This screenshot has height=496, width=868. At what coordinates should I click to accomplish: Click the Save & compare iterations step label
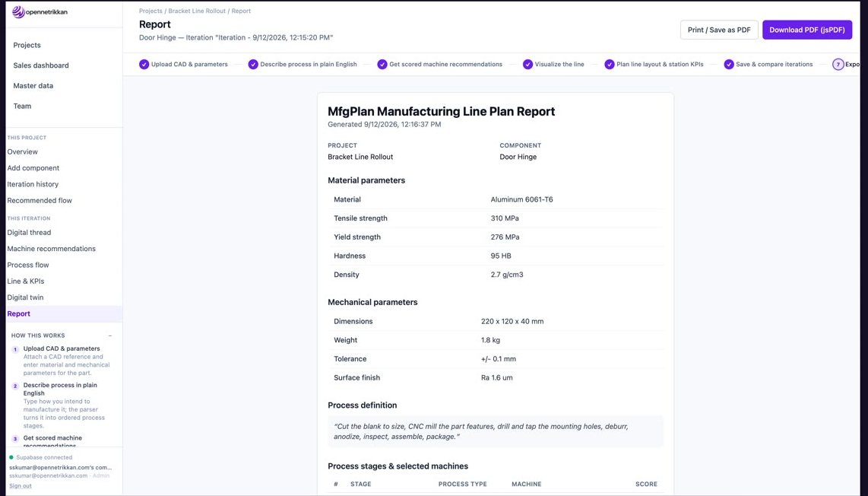coord(774,65)
